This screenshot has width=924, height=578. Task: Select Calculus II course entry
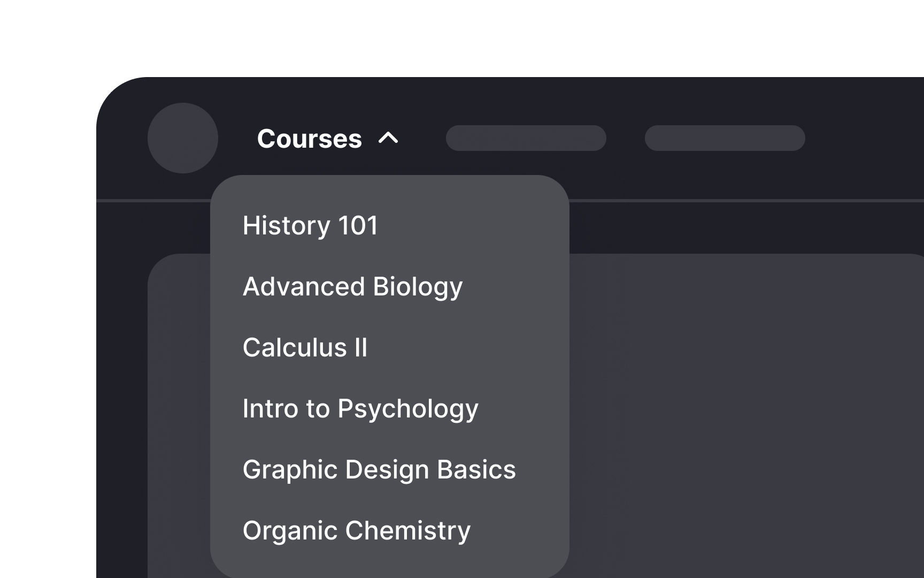pyautogui.click(x=305, y=347)
